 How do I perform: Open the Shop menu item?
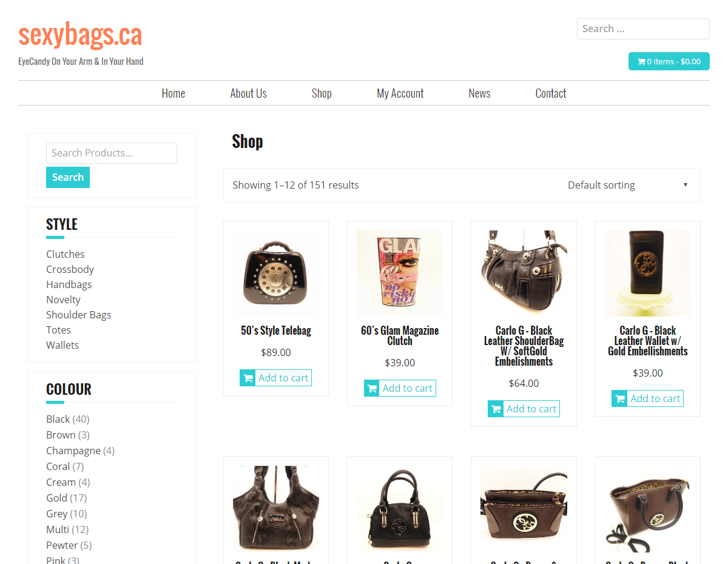(x=322, y=93)
